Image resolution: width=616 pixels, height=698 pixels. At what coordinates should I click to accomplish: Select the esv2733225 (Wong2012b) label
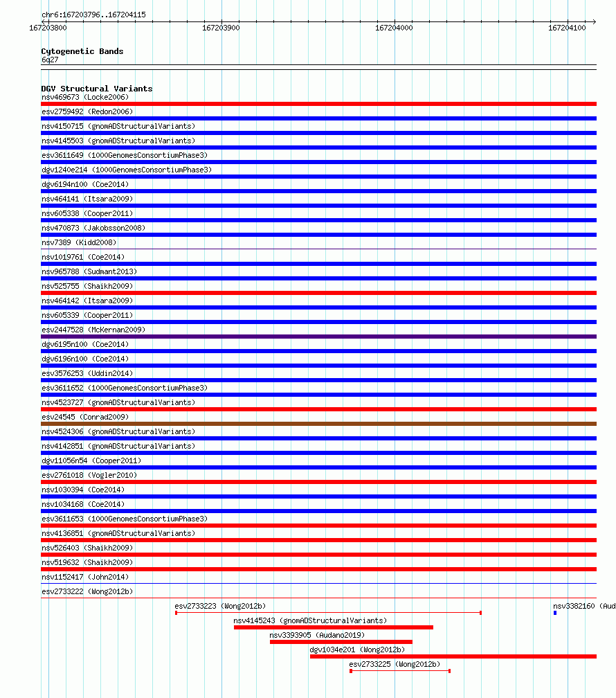395,664
